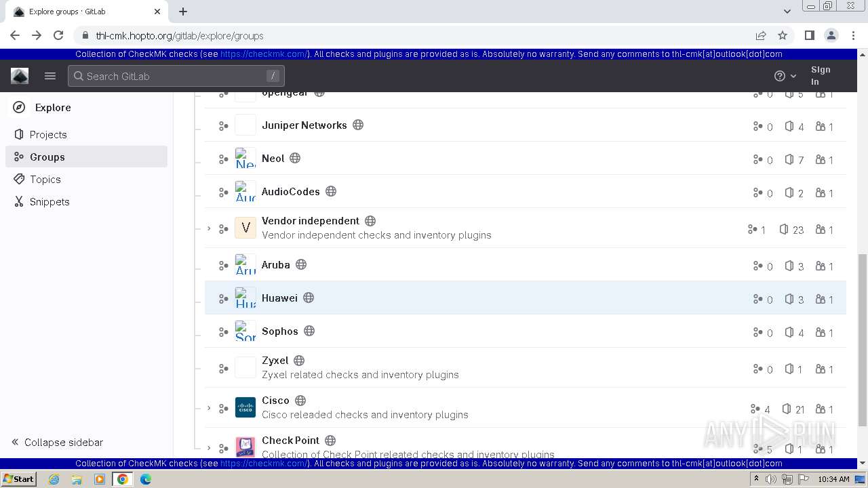Click Vendor independent projects count icon
The height and width of the screenshot is (488, 868).
pos(784,229)
